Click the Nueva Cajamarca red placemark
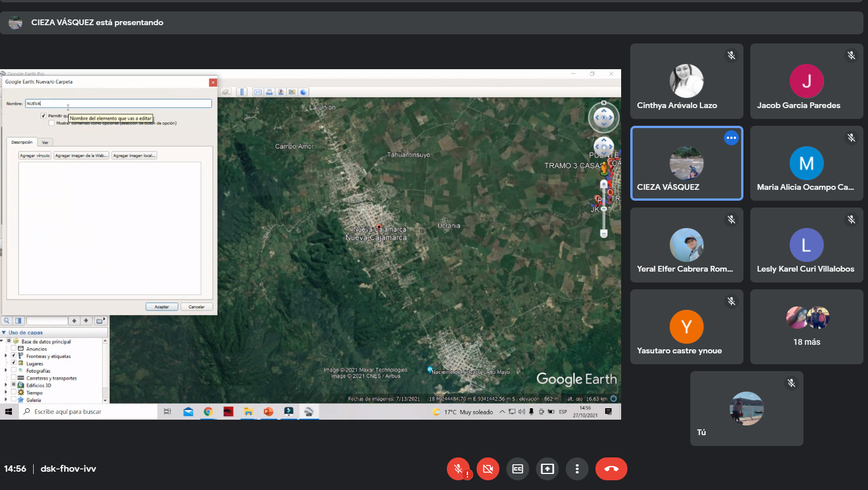Viewport: 868px width, 490px height. click(x=378, y=226)
